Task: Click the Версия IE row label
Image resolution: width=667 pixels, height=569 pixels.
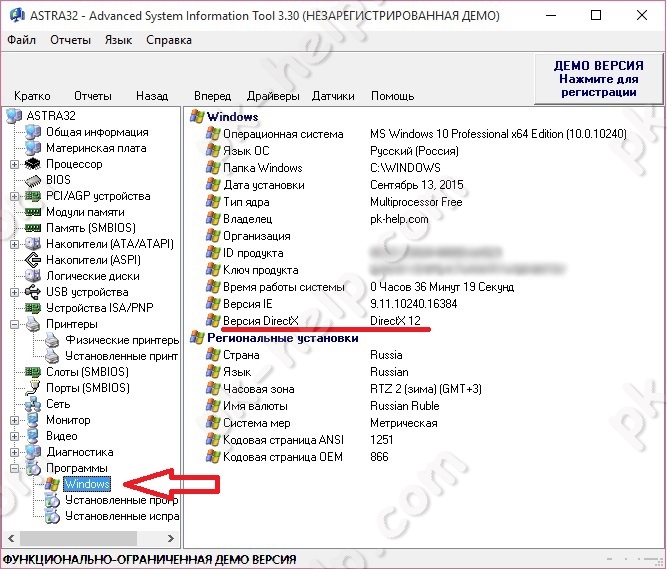Action: [248, 304]
